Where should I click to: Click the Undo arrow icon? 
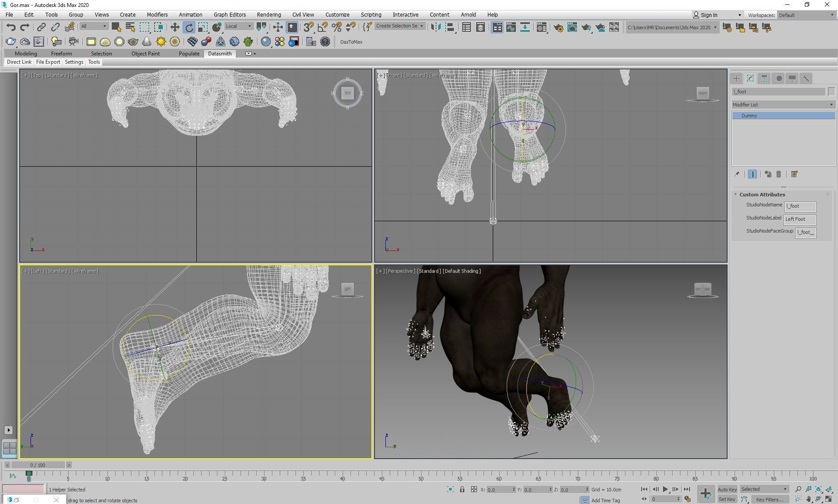coord(11,27)
